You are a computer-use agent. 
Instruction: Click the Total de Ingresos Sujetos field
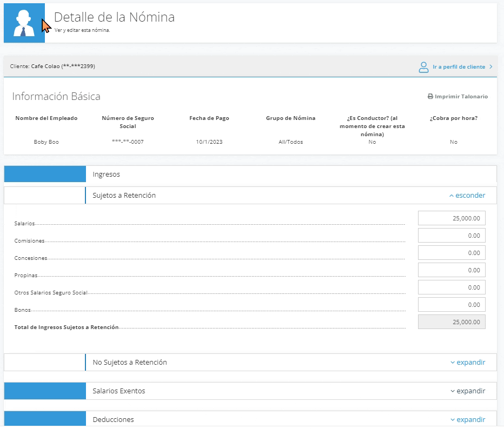point(452,322)
